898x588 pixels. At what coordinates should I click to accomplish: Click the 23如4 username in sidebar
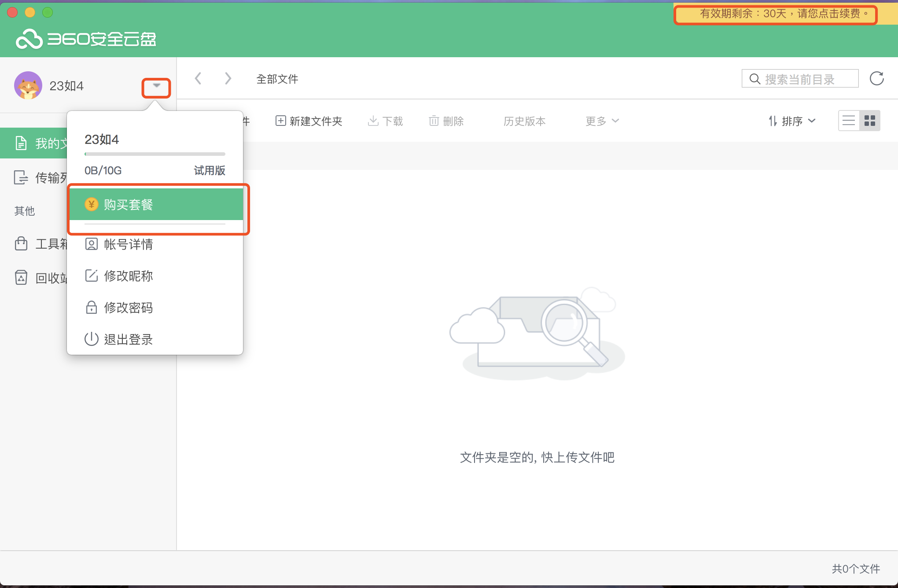coord(66,86)
